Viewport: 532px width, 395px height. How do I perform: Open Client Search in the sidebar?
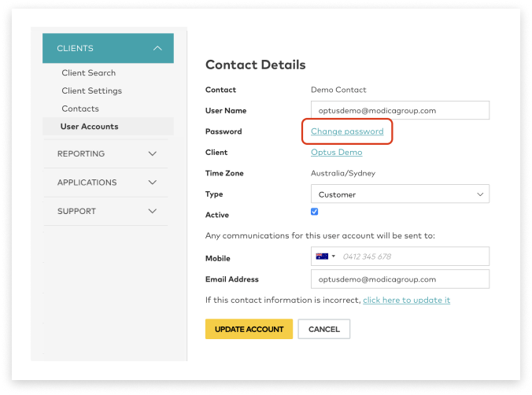coord(88,73)
